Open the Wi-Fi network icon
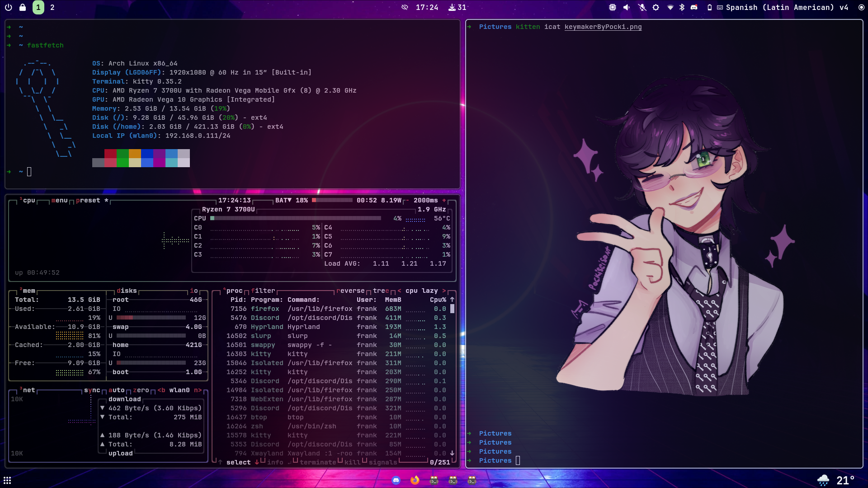 pos(670,7)
